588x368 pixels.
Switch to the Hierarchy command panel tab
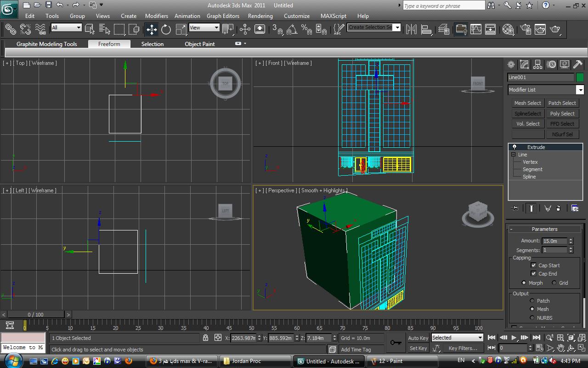click(538, 64)
